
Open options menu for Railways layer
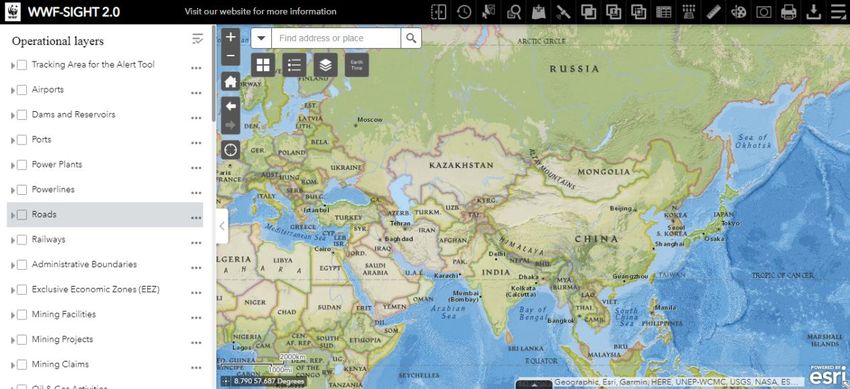tap(196, 243)
